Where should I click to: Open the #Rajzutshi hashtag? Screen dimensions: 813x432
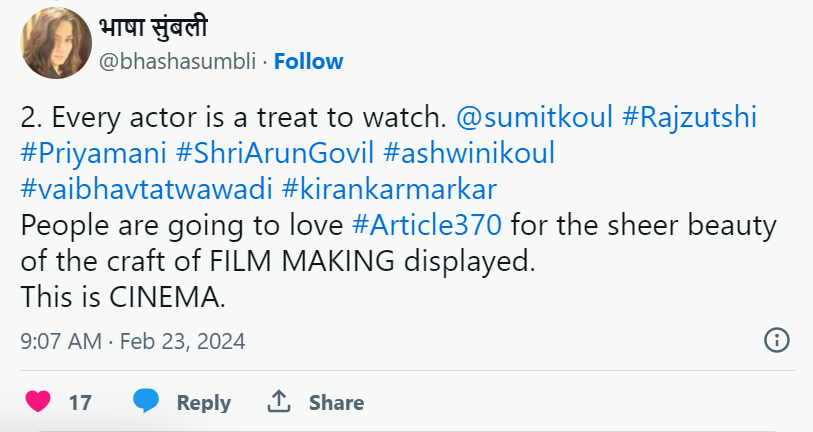689,118
